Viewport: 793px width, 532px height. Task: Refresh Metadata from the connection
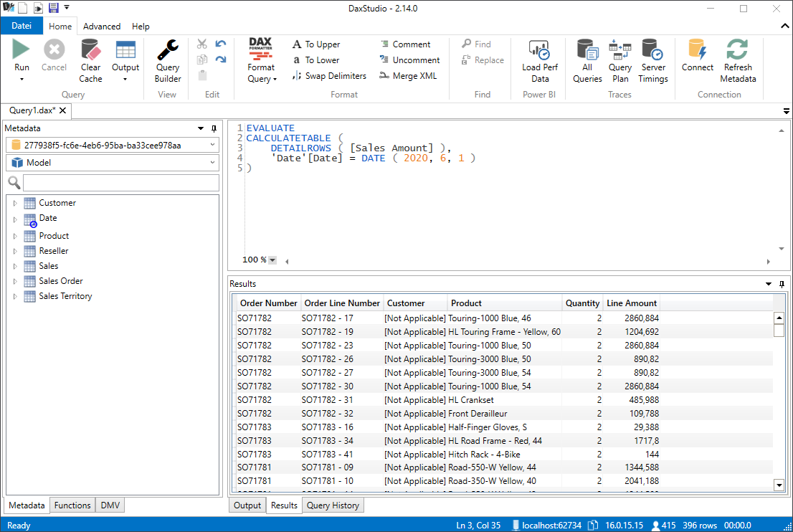[738, 61]
